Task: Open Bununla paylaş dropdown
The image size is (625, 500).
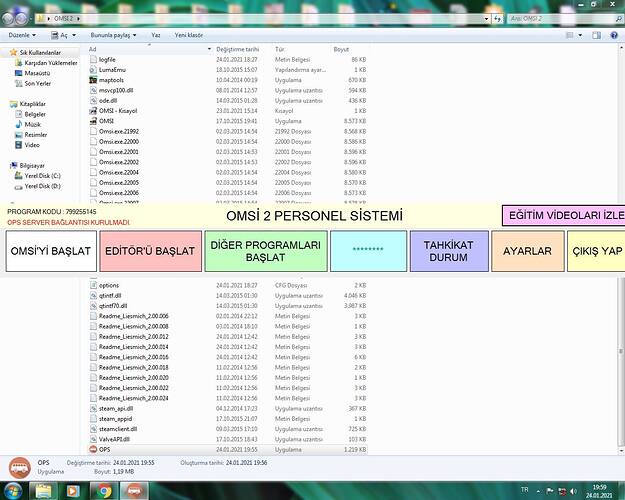Action: 114,35
